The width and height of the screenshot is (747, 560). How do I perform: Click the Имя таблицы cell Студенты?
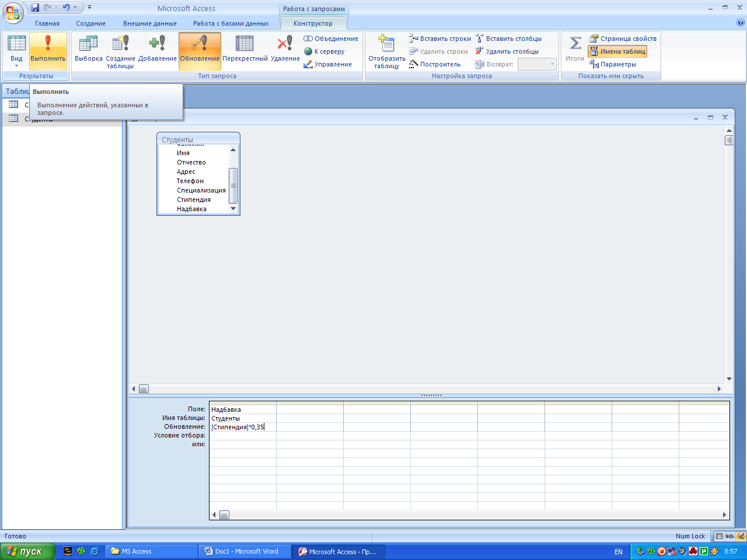[x=243, y=418]
